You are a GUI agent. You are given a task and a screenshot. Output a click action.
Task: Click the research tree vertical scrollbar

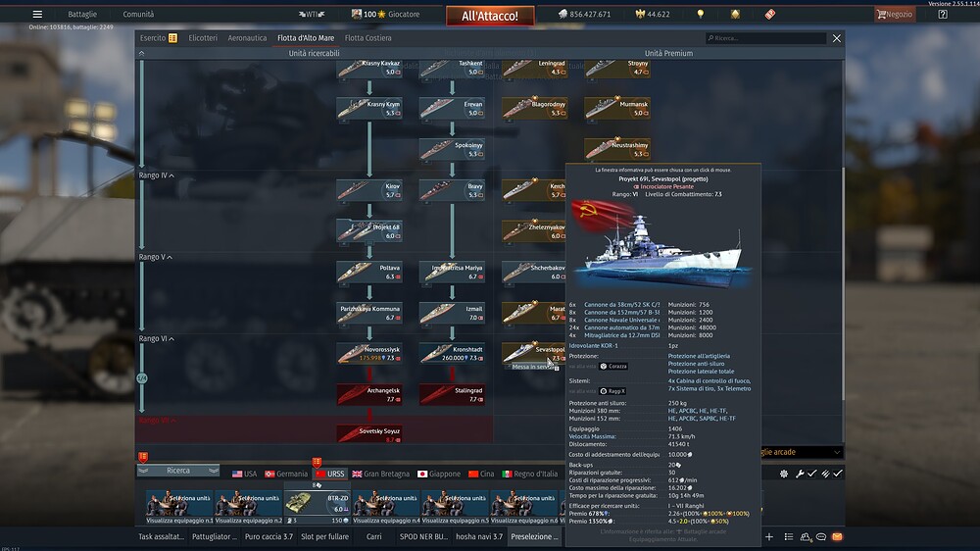click(x=843, y=284)
